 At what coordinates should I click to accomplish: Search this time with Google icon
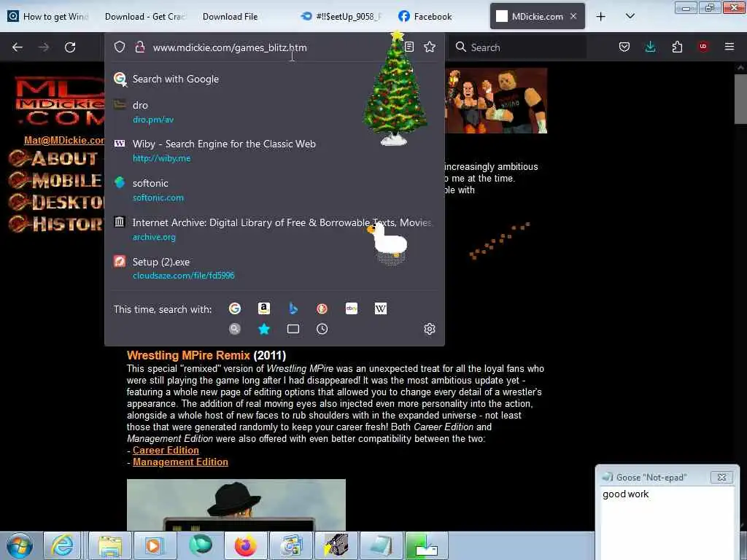[x=235, y=308]
